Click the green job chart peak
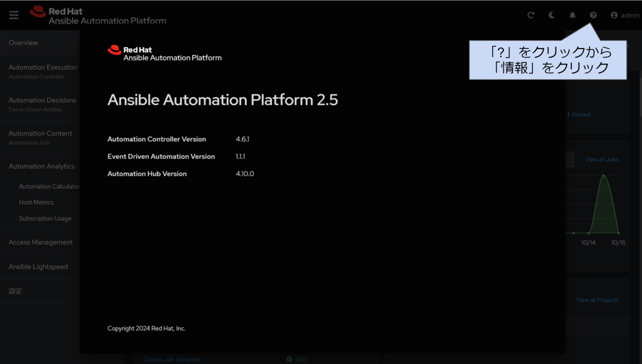The height and width of the screenshot is (364, 642). pos(603,176)
